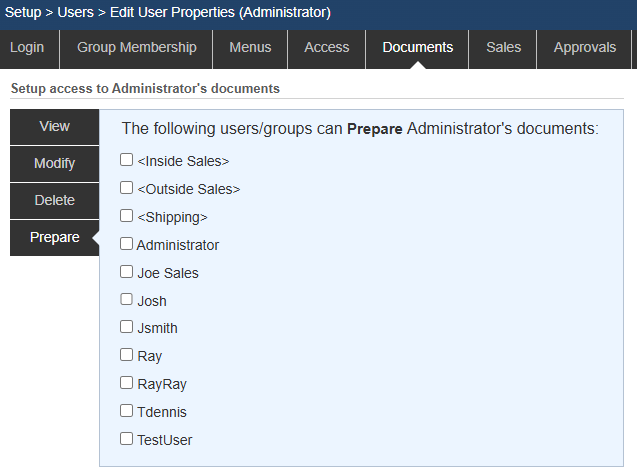Tick the <Shipping> group checkbox
Screen dimensions: 637x476
127,216
